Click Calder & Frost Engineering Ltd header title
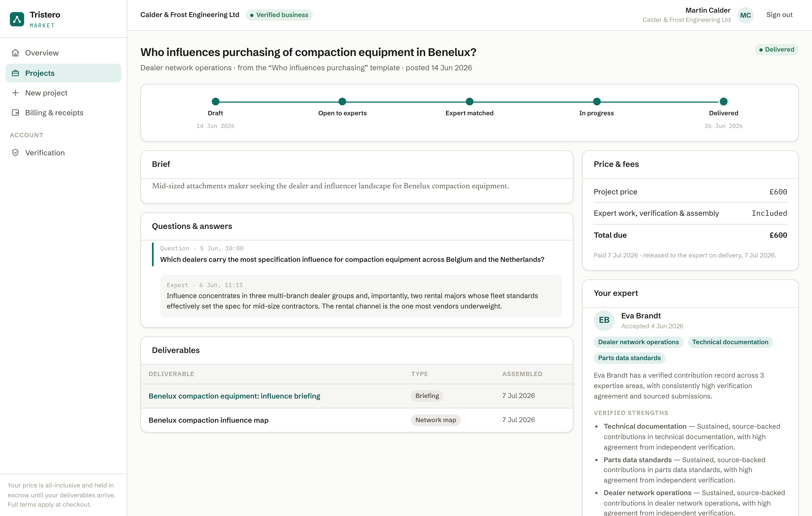 190,15
